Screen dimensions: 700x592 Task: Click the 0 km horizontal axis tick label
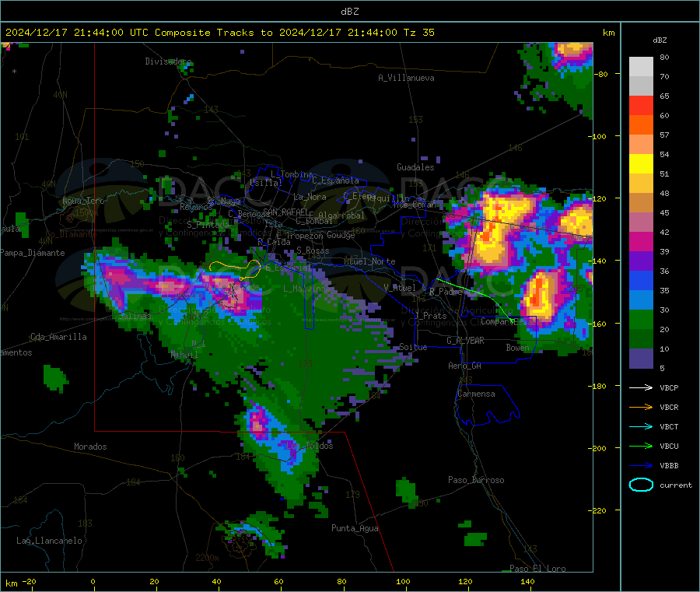(93, 581)
